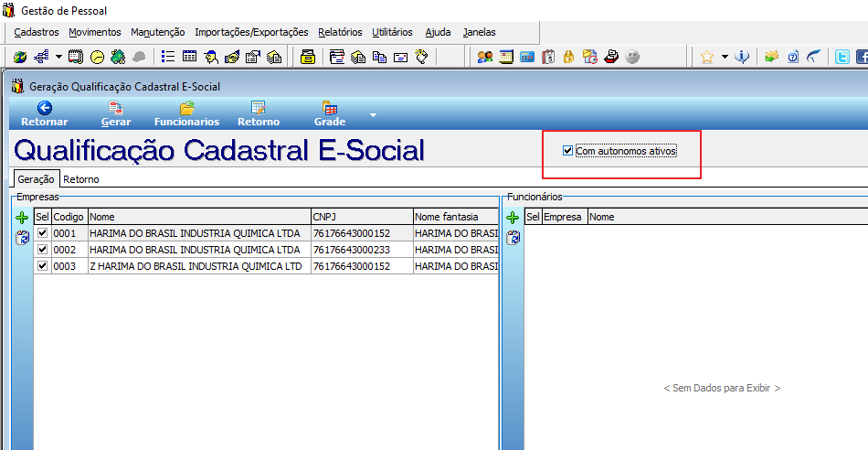The height and width of the screenshot is (450, 868).
Task: Click the Funcionarios toolbar button
Action: [x=186, y=113]
